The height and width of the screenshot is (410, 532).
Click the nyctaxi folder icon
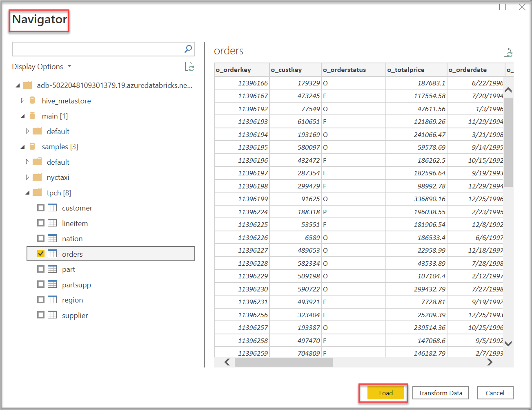click(37, 177)
